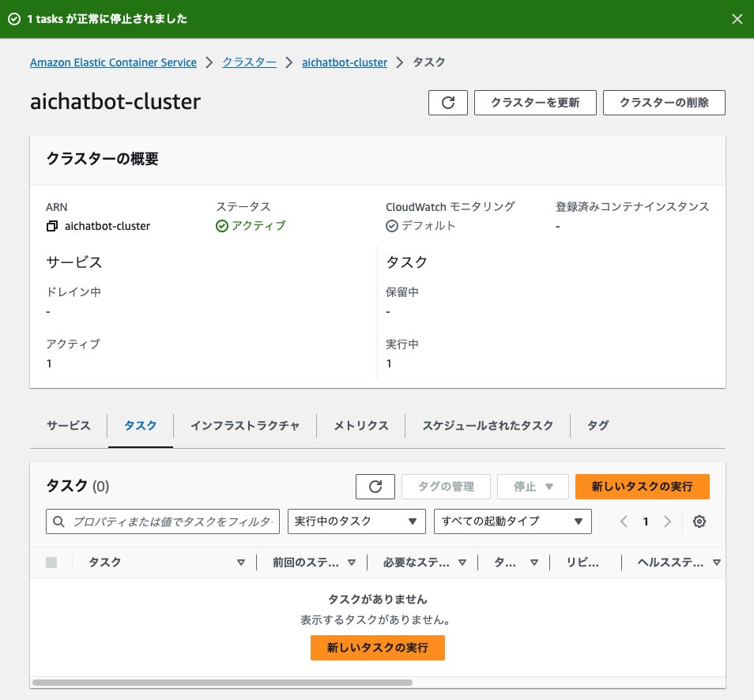The image size is (754, 700).
Task: Click the CloudWatch デフォルト status icon
Action: 392,226
